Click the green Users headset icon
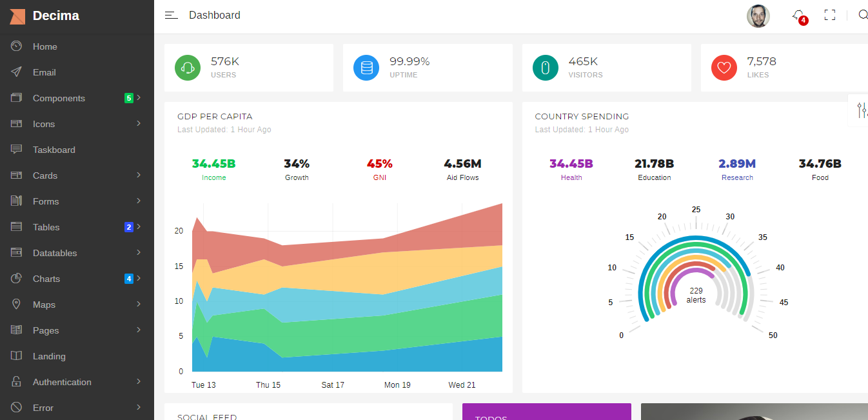The width and height of the screenshot is (868, 420). [188, 68]
